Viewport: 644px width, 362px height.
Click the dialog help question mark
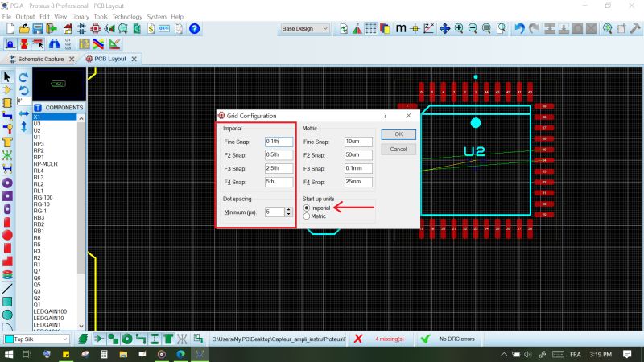point(385,116)
